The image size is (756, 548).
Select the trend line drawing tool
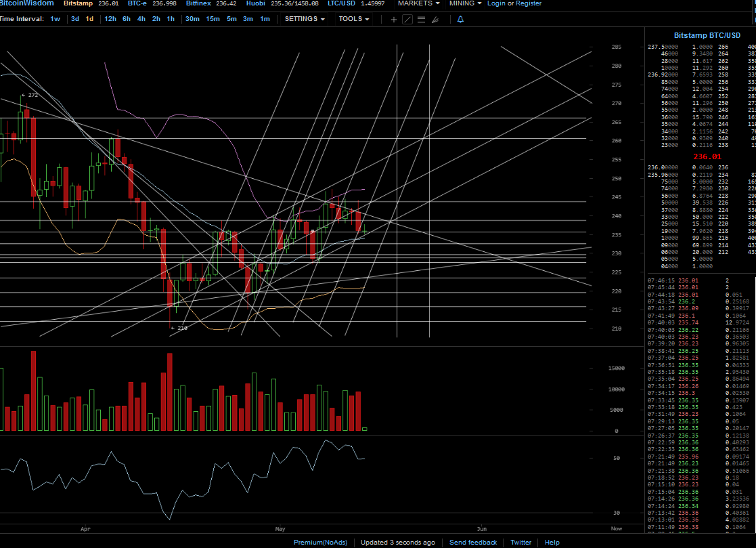pyautogui.click(x=407, y=19)
